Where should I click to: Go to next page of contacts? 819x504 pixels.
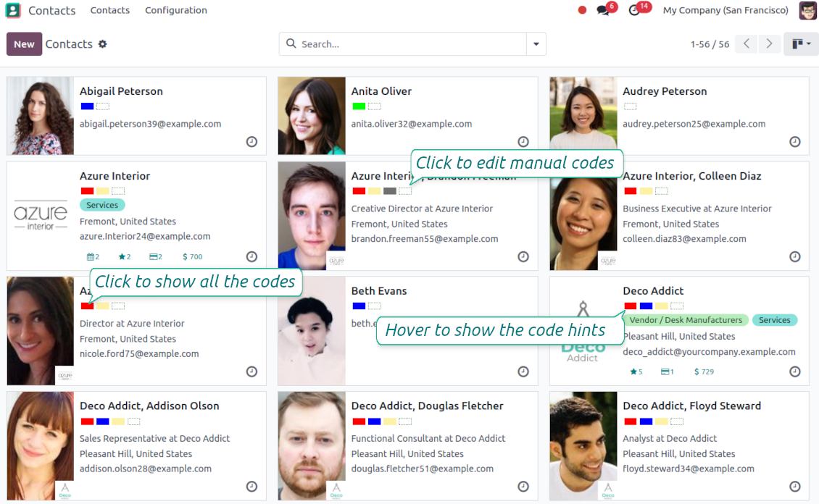769,43
